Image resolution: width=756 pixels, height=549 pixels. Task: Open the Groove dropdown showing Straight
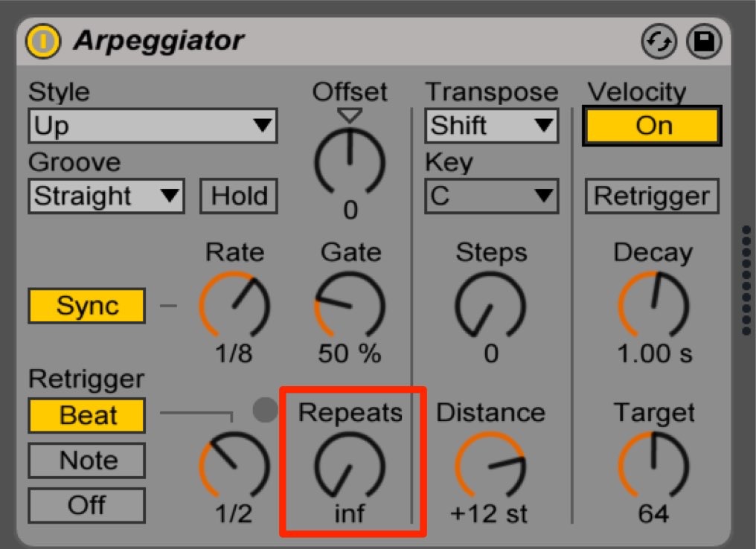106,196
